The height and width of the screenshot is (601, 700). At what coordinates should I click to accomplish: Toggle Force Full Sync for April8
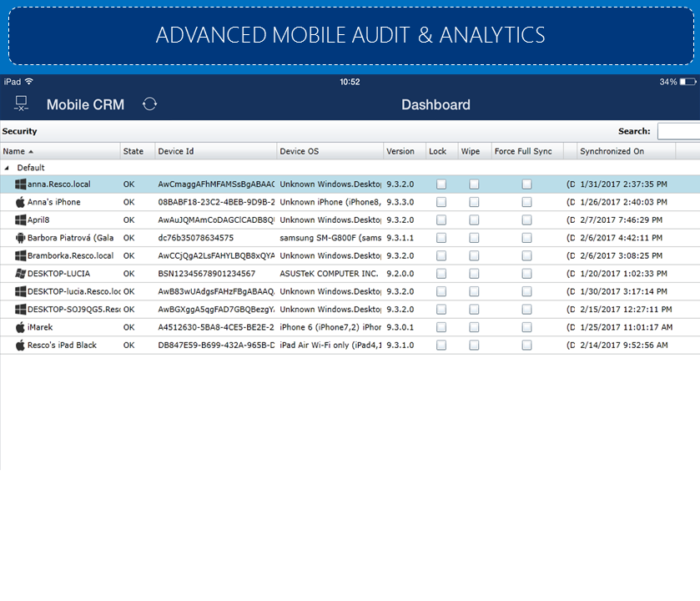click(526, 220)
